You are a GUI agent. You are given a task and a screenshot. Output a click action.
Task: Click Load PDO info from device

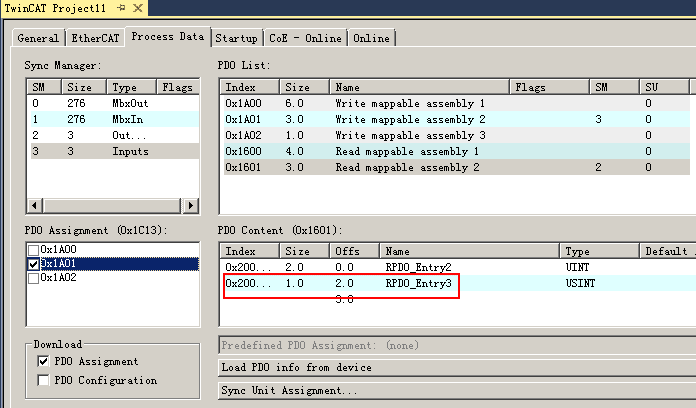click(296, 367)
